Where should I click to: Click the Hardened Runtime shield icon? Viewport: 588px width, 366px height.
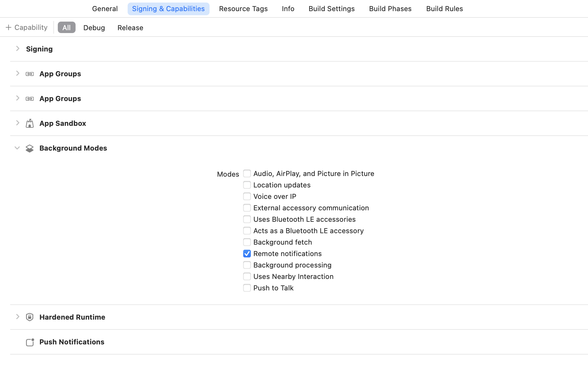(30, 317)
